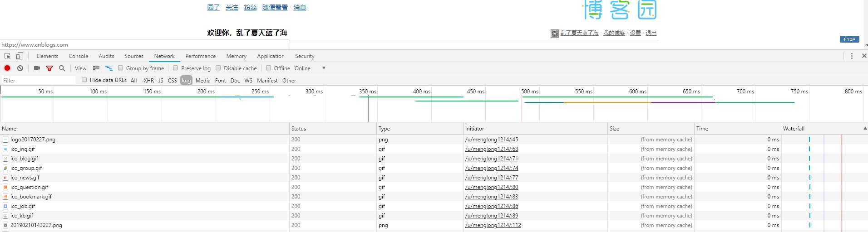Click the file icon of ico_question.gif
This screenshot has width=868, height=232.
[x=5, y=187]
